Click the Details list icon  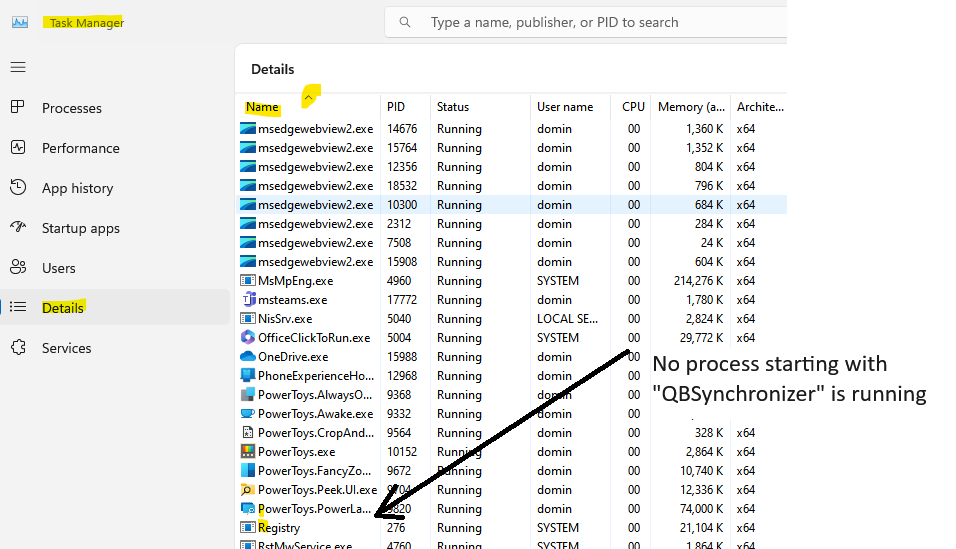click(x=18, y=307)
